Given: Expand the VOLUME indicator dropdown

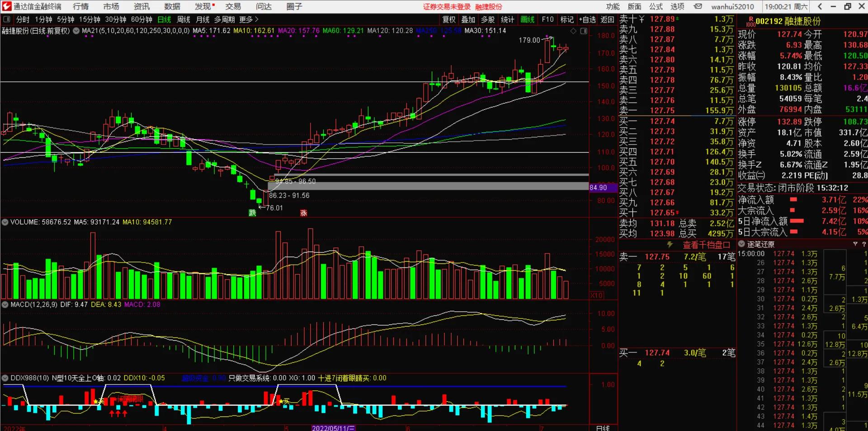Looking at the screenshot, I should [x=5, y=222].
